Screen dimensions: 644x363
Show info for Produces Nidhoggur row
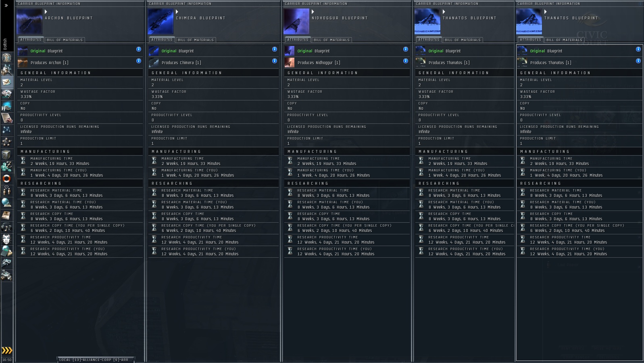[x=405, y=61]
